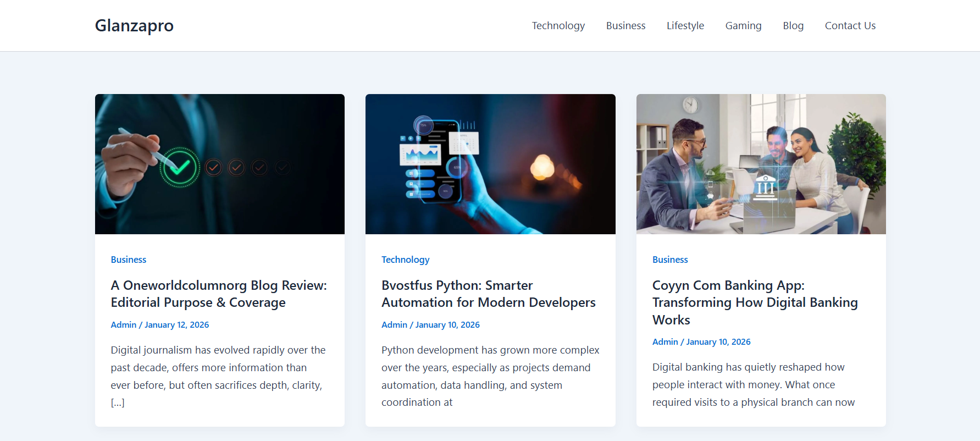Click Business category above the Coyyn Com title
Viewport: 980px width, 441px height.
[669, 260]
